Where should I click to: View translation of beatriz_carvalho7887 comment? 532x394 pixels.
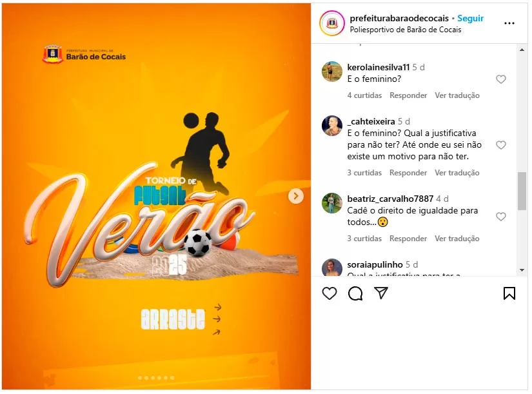457,239
